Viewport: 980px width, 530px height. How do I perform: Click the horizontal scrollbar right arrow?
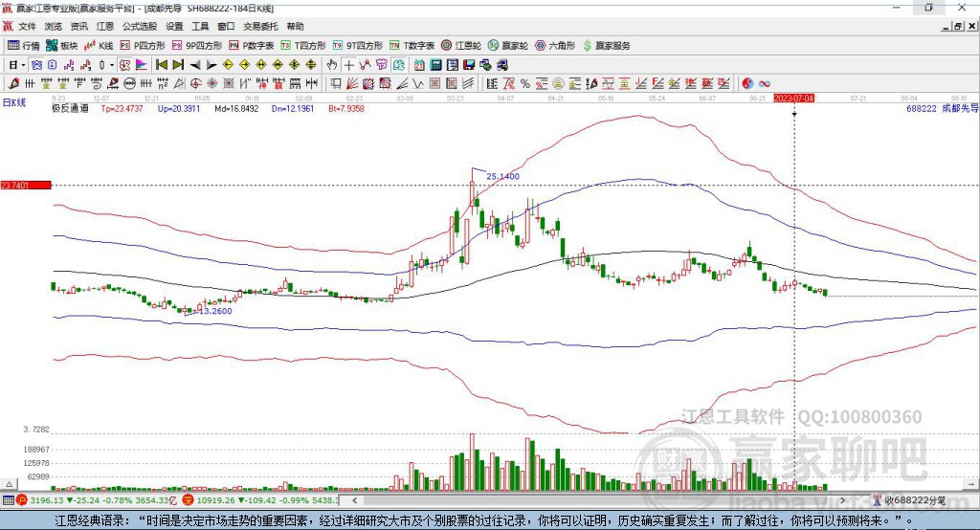coord(842,500)
